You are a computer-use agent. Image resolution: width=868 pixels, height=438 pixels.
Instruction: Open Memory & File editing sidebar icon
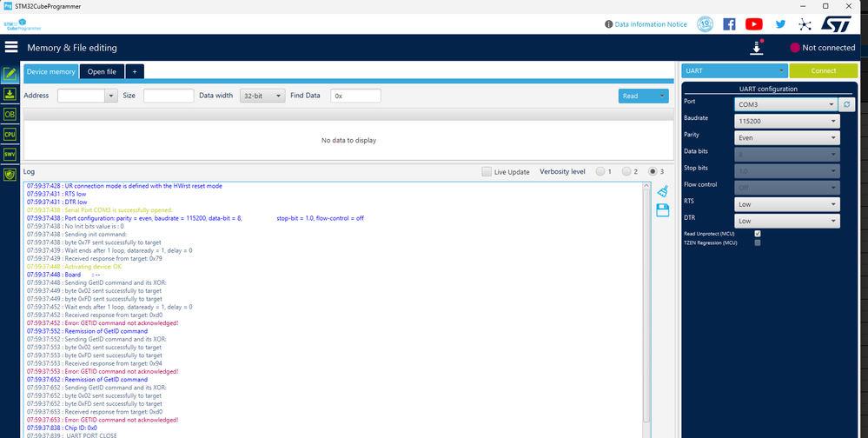coord(10,74)
